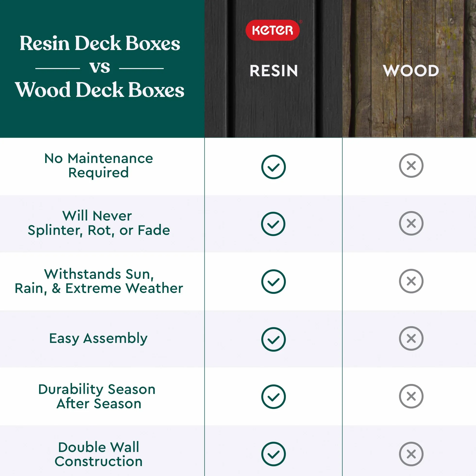Click the resin checkmark for Withstands Sun row
Screen dimensions: 476x476
[x=273, y=282]
